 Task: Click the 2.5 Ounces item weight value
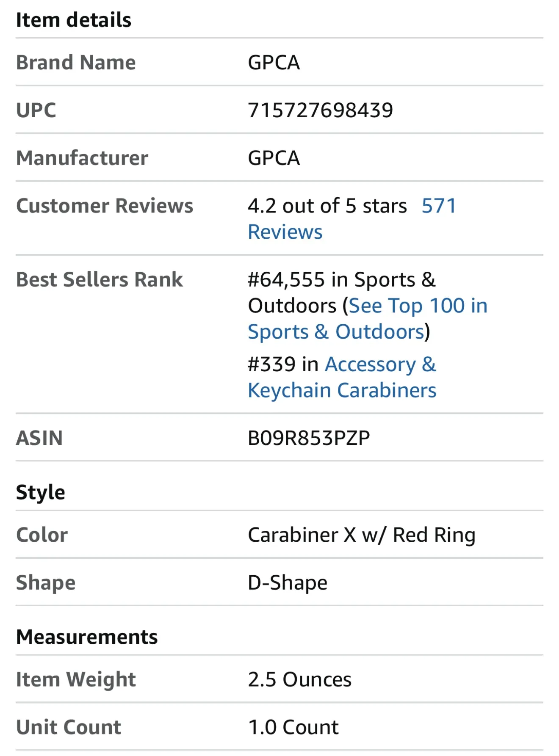click(300, 680)
